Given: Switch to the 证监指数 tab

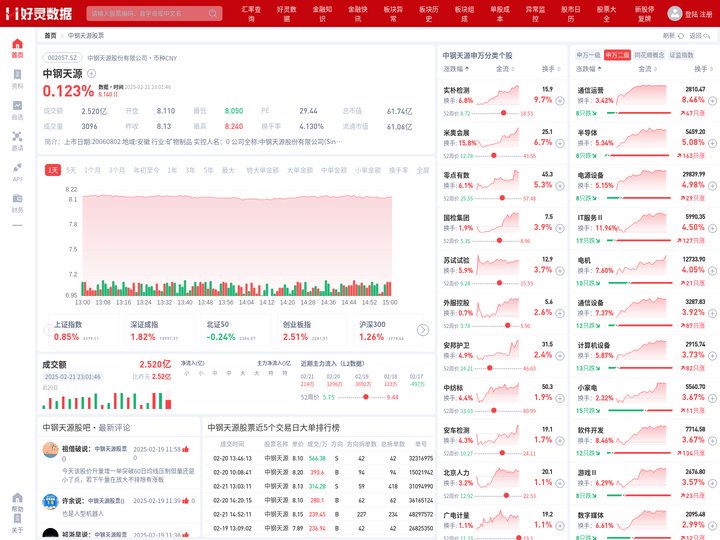Looking at the screenshot, I should (681, 55).
